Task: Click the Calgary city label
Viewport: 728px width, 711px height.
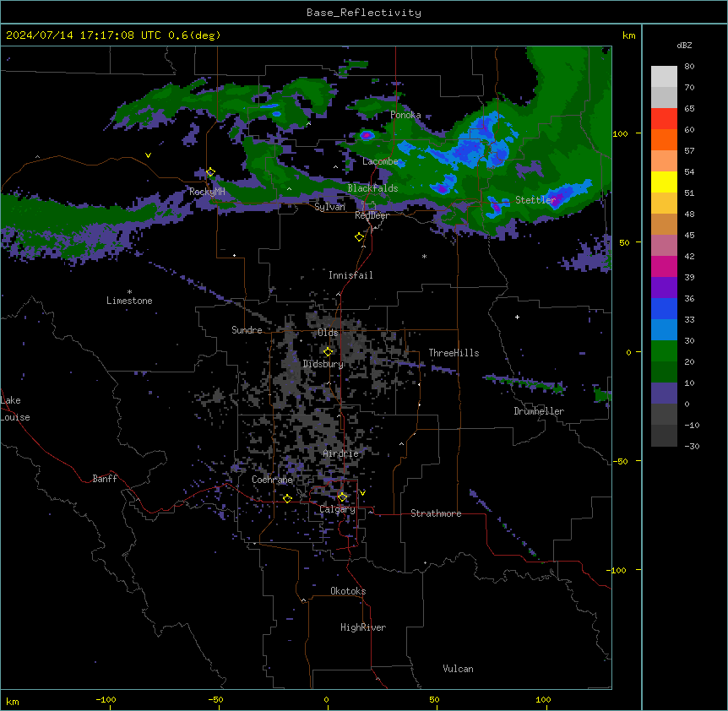Action: [338, 509]
